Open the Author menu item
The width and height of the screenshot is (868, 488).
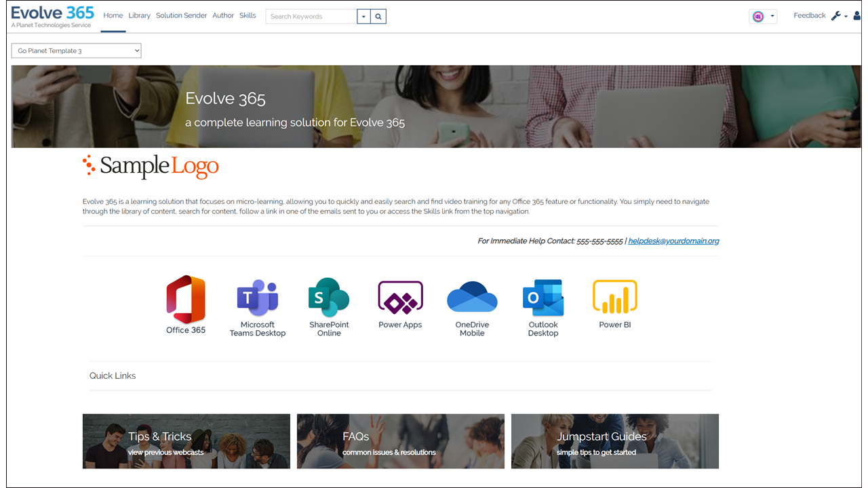coord(223,16)
